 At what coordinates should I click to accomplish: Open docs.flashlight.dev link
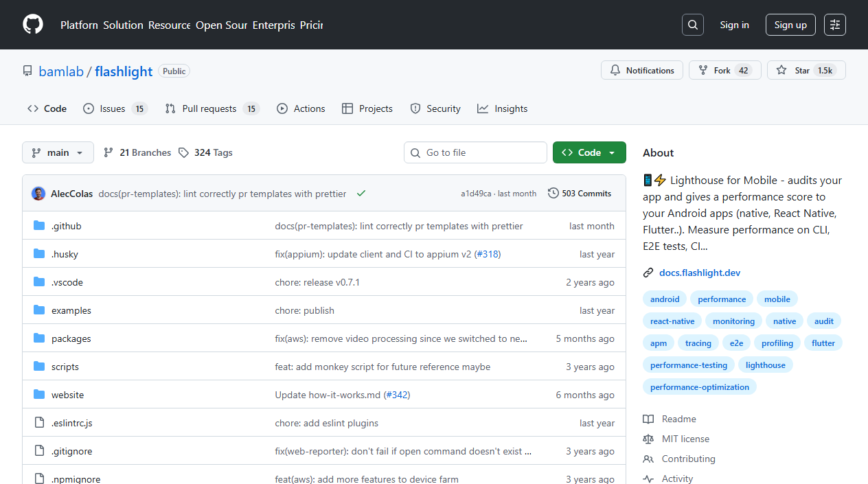coord(700,273)
